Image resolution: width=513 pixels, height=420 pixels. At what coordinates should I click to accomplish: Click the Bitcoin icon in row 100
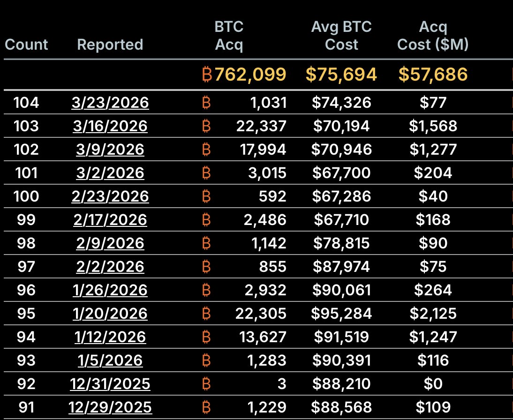click(x=205, y=196)
